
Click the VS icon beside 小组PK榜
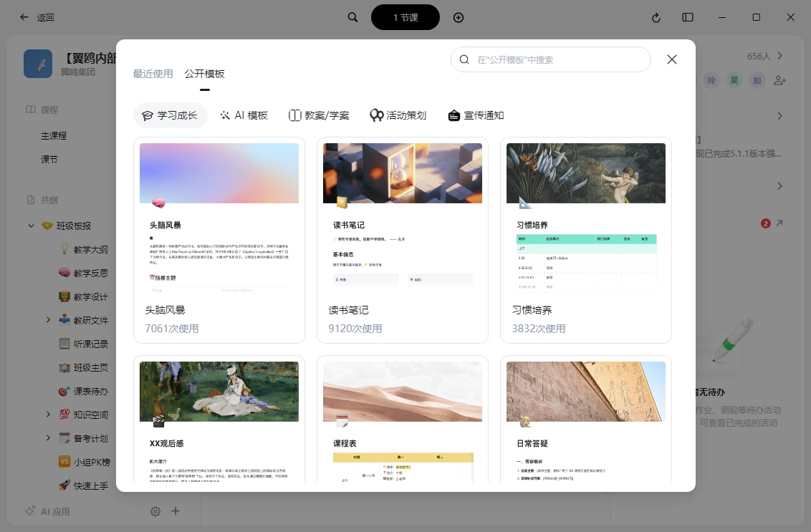pos(64,462)
